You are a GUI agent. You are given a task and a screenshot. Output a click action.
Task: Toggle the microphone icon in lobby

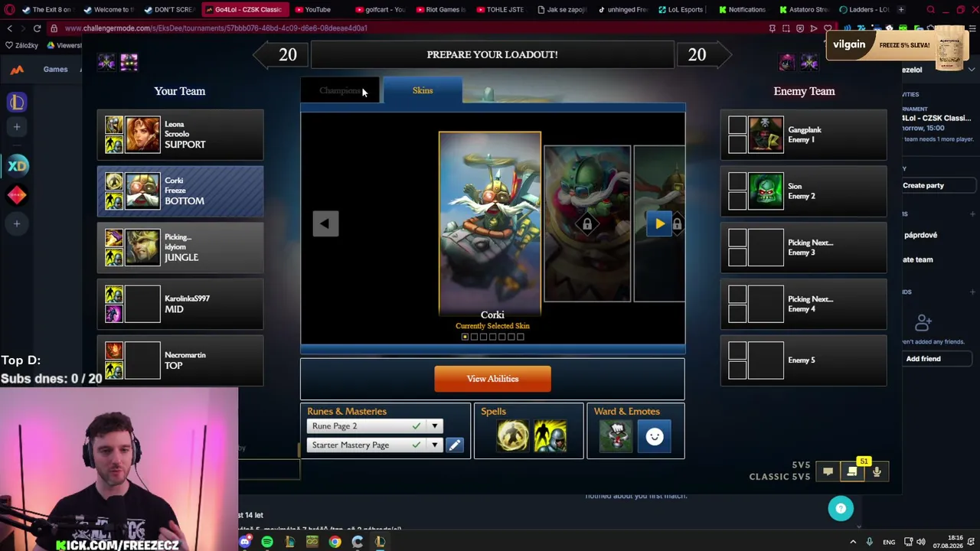click(877, 472)
